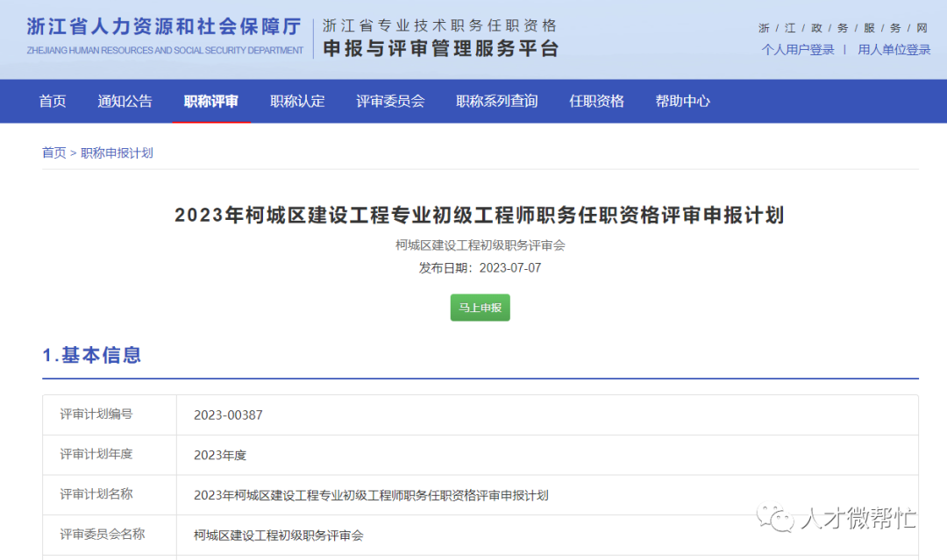The image size is (947, 560).
Task: Open 通知公告 announcements
Action: 125,101
